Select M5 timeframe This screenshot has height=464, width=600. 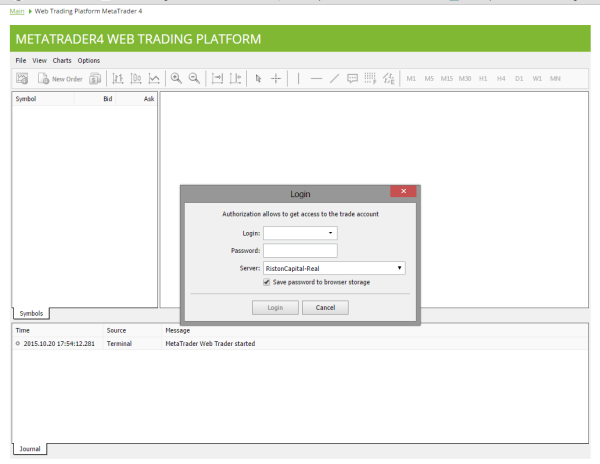coord(429,78)
